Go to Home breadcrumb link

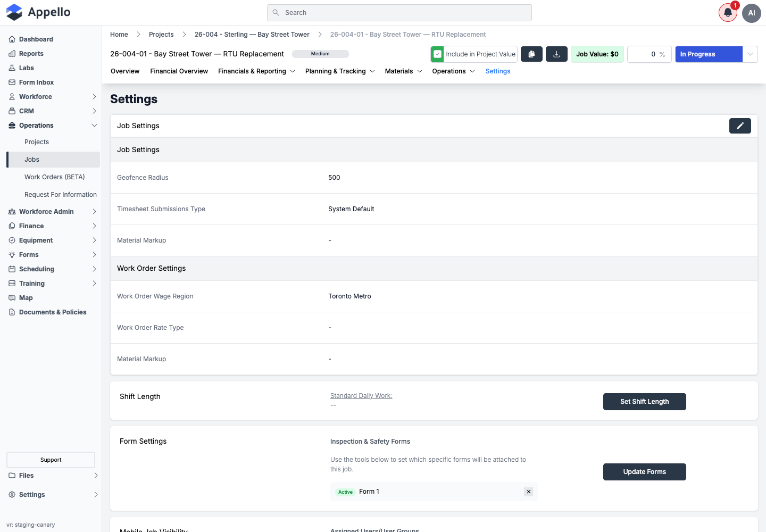119,35
